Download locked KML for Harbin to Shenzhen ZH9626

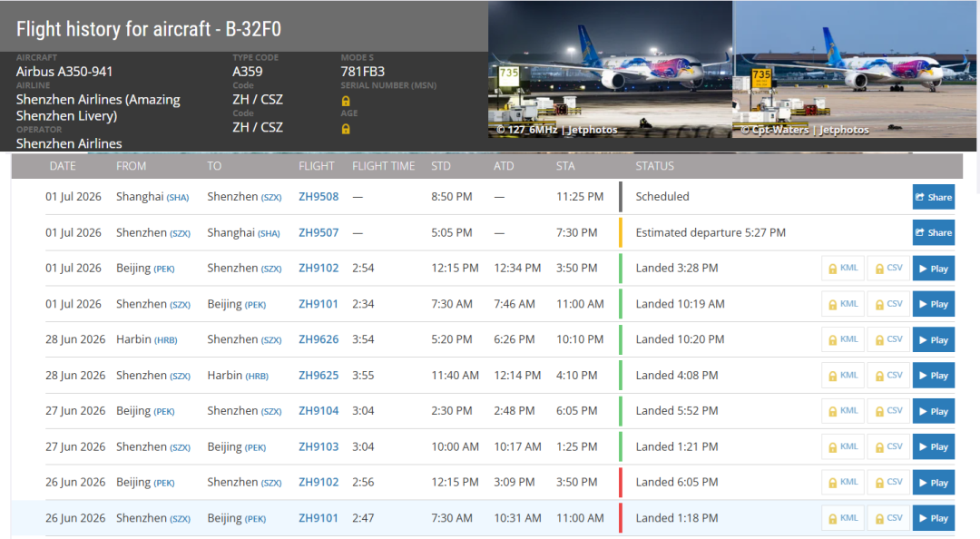tap(843, 339)
